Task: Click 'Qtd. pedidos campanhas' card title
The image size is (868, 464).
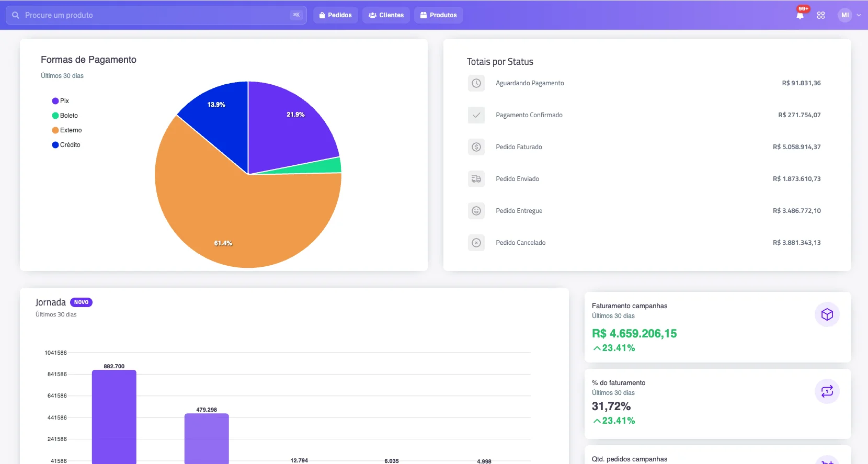Action: click(x=630, y=459)
